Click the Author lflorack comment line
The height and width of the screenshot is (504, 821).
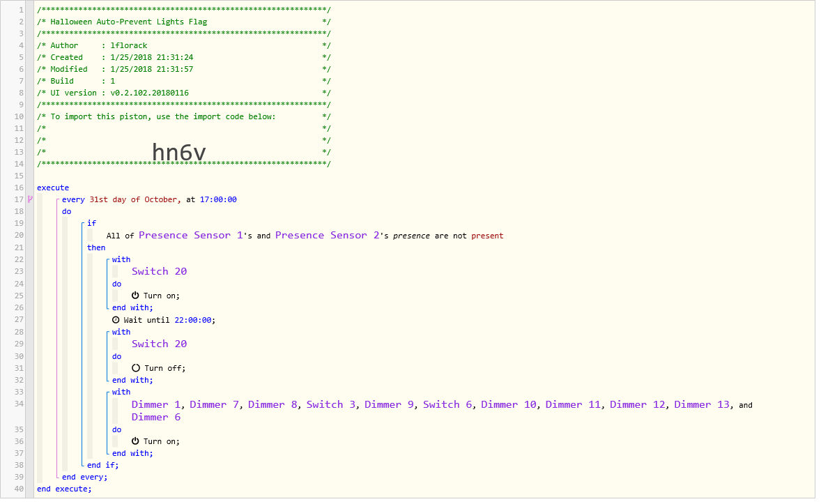pos(184,46)
